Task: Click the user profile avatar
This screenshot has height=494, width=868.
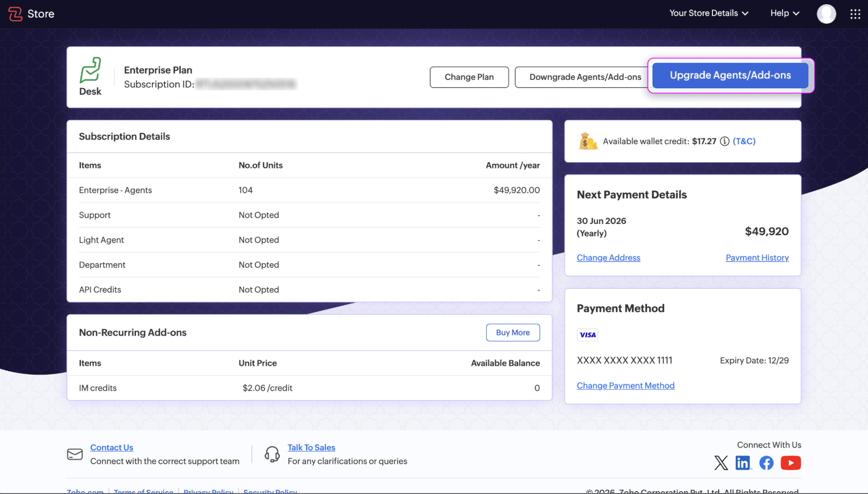Action: [826, 14]
